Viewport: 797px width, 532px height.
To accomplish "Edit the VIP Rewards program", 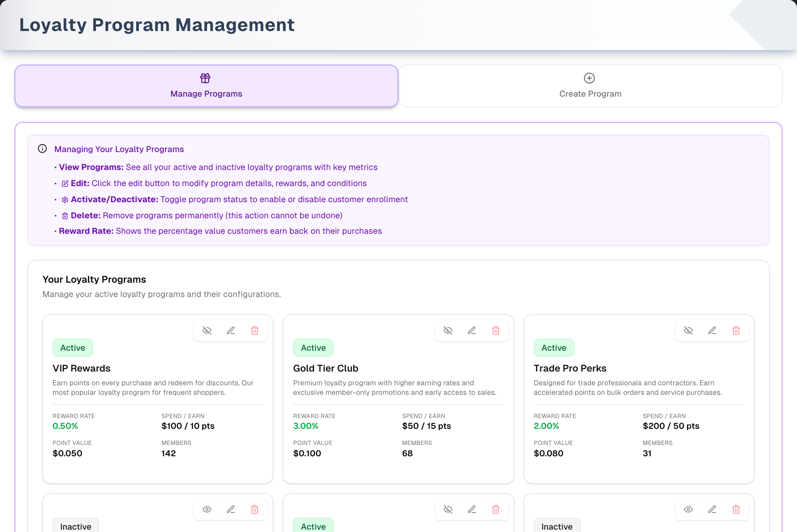I will [x=231, y=330].
